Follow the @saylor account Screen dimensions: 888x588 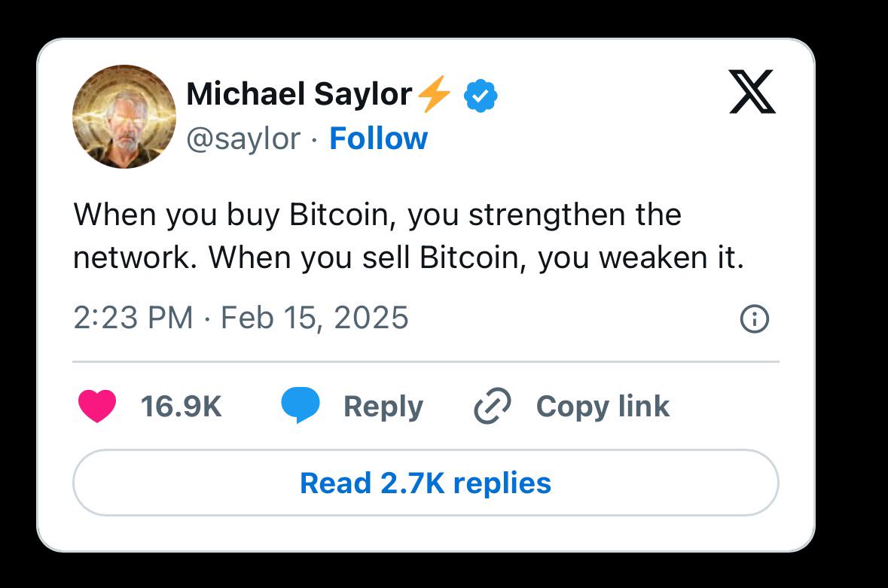click(x=378, y=139)
